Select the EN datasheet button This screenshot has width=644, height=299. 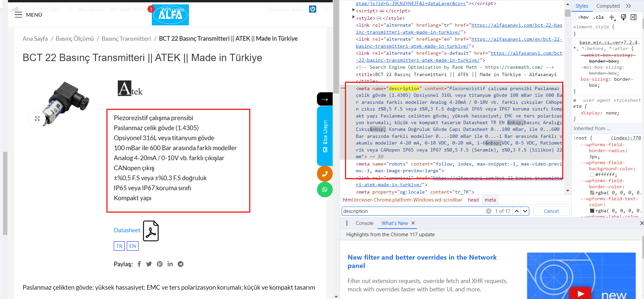click(132, 246)
